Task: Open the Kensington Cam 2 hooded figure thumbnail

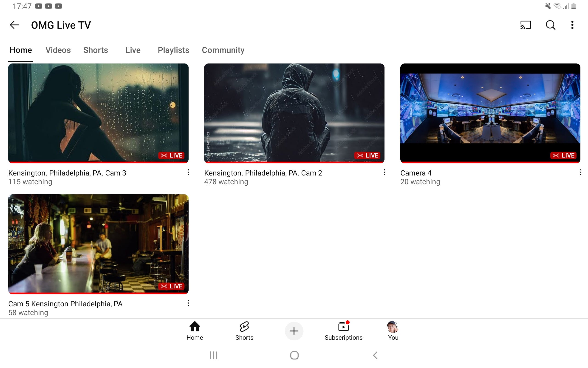Action: click(x=294, y=113)
